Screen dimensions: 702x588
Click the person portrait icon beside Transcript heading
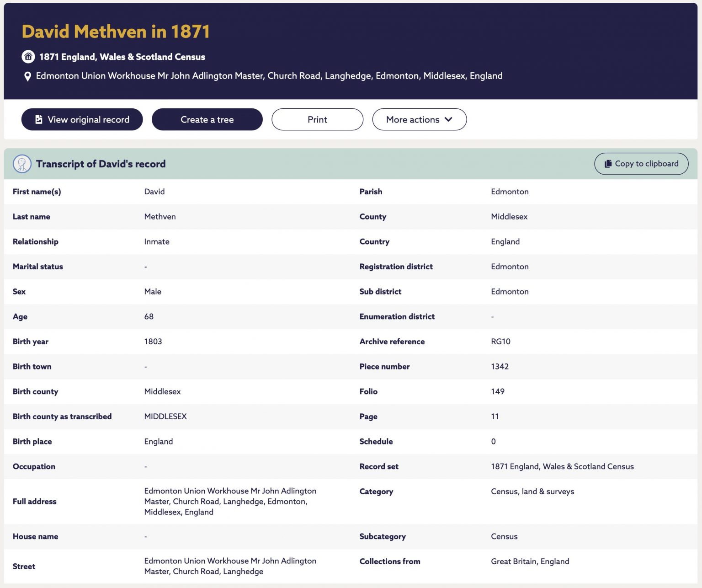click(x=22, y=164)
